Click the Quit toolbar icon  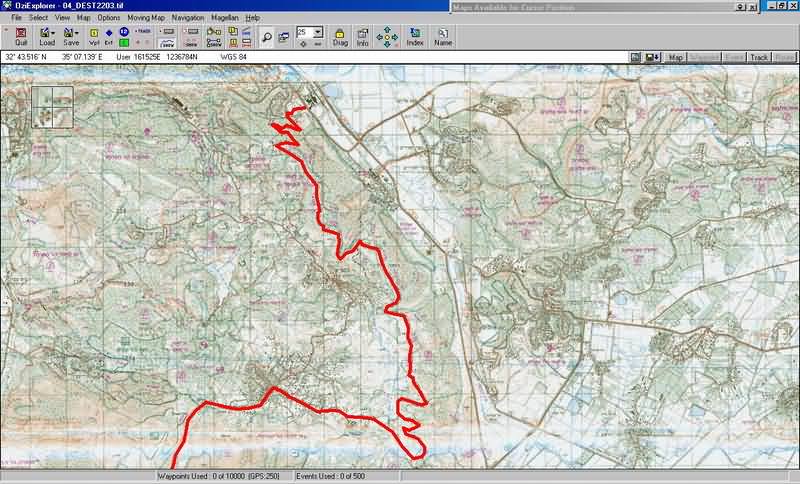21,37
